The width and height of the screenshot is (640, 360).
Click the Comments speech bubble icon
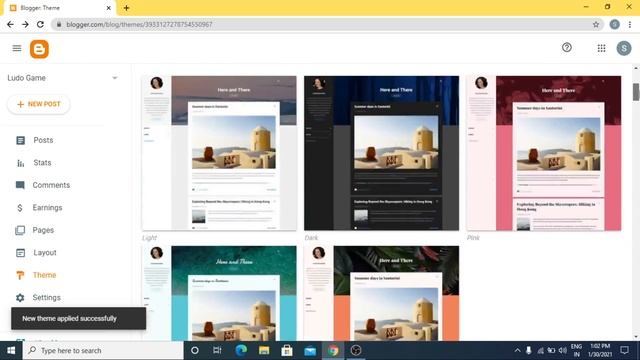(x=20, y=185)
